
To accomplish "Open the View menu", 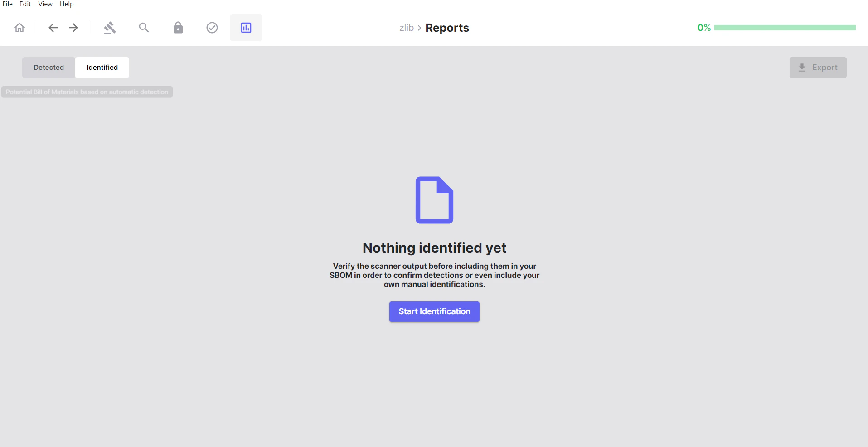I will click(x=45, y=4).
